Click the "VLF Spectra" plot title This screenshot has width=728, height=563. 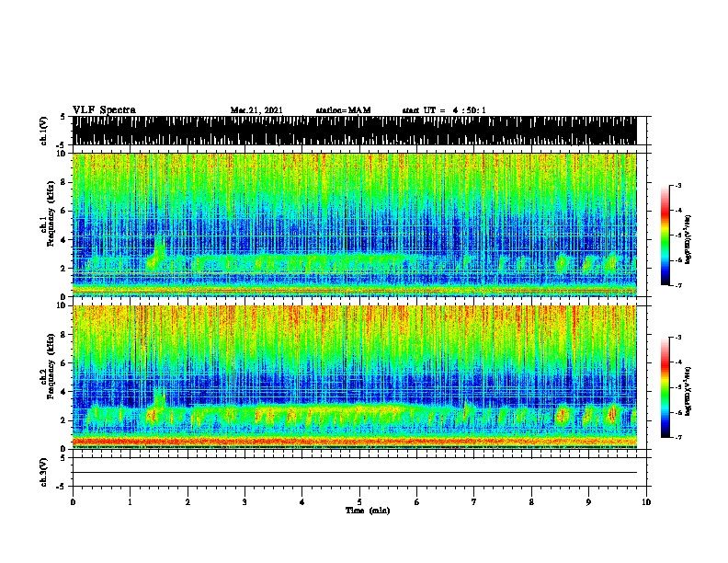click(104, 110)
